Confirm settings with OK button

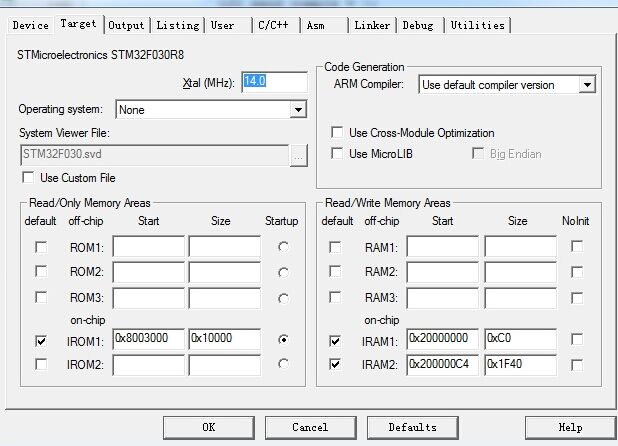click(208, 428)
